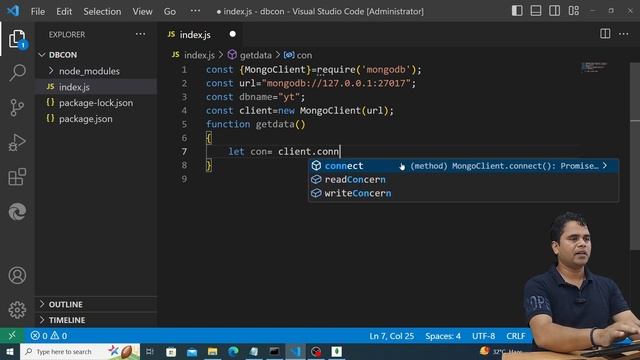The width and height of the screenshot is (640, 360).
Task: Click CRLF line ending setting
Action: click(x=516, y=336)
